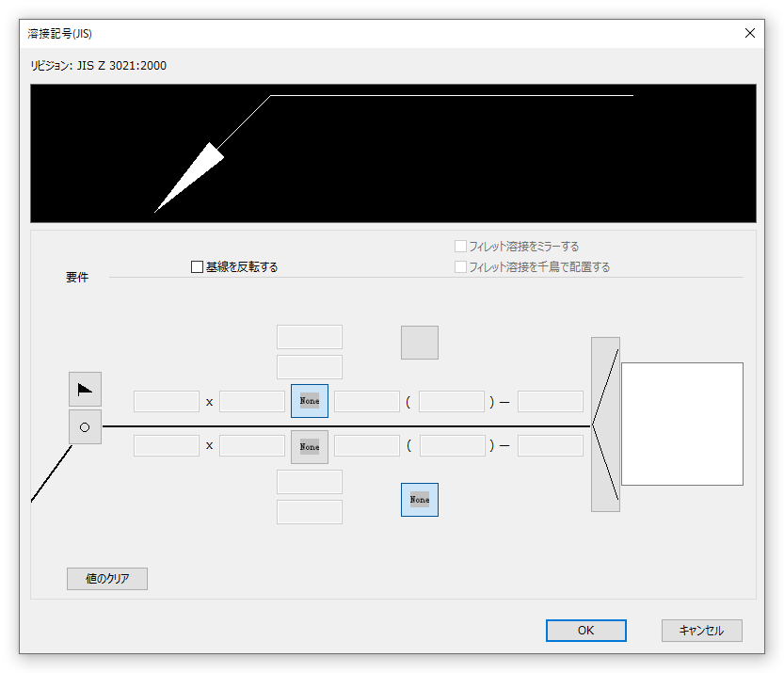Screen dimensions: 784x673
Task: Check フィレット溶接をミラーする option
Action: point(461,247)
